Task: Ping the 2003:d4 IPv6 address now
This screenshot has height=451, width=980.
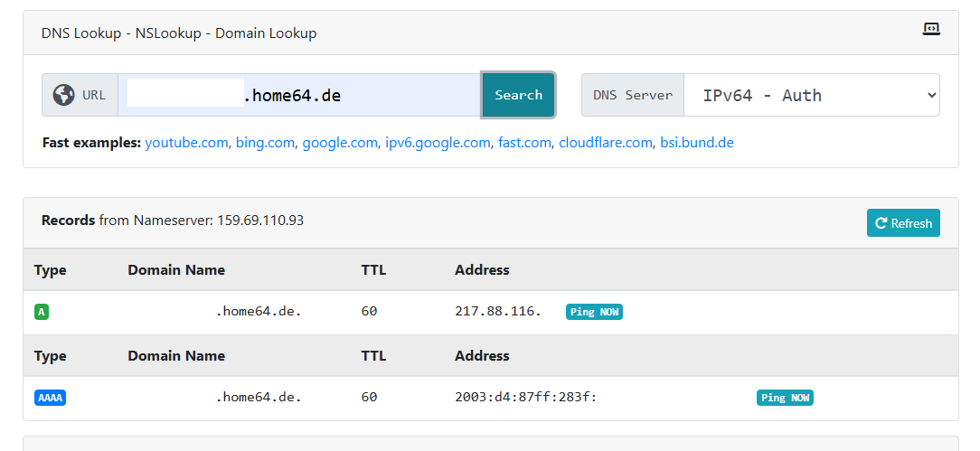Action: [x=785, y=398]
